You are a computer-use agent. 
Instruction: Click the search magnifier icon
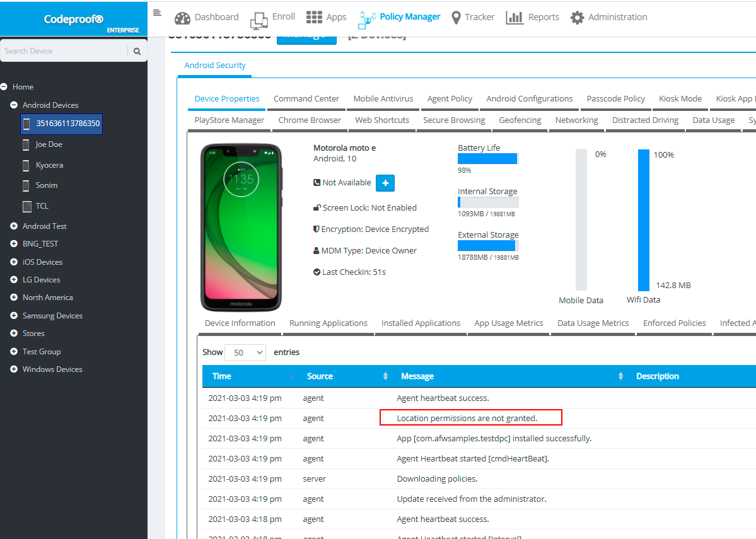137,51
